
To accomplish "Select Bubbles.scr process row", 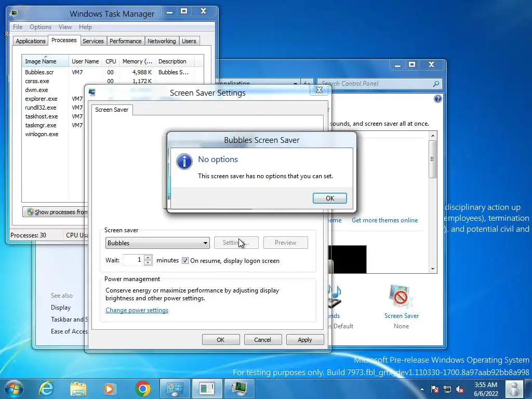I will click(113, 72).
